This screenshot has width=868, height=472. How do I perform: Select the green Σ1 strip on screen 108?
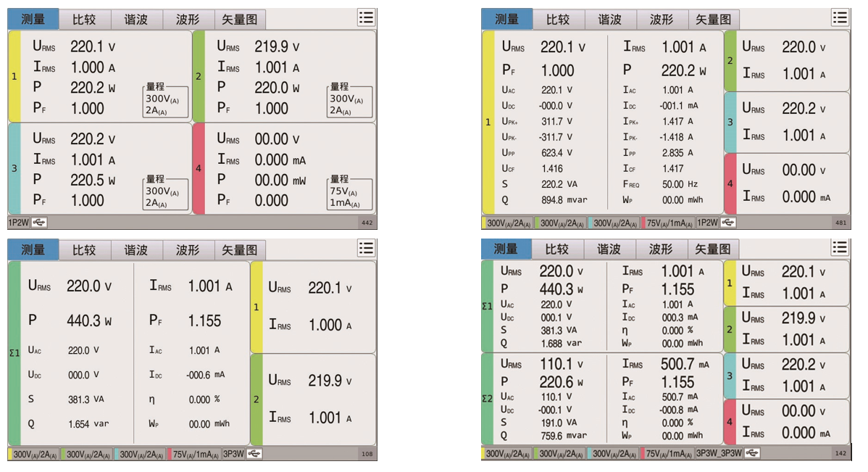[14, 353]
